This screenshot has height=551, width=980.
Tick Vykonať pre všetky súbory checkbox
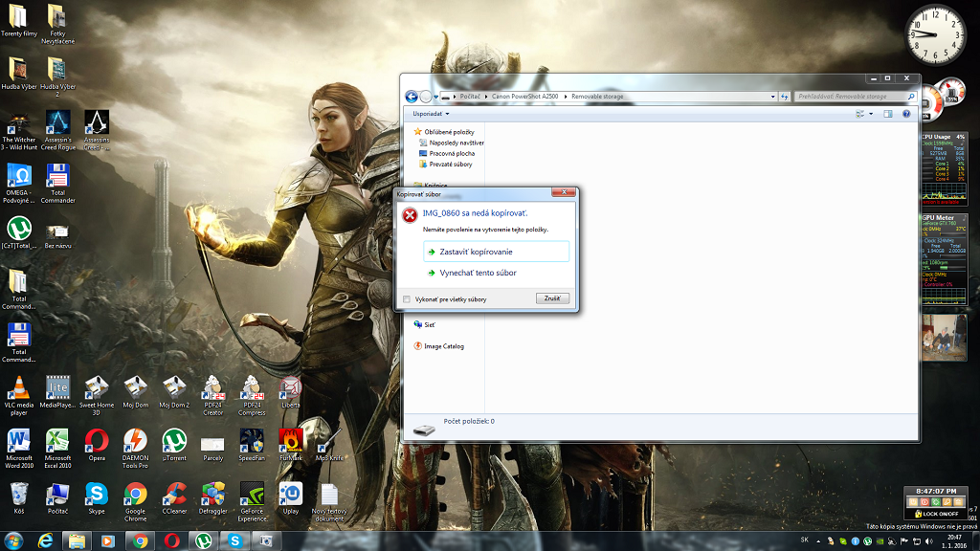[x=407, y=299]
